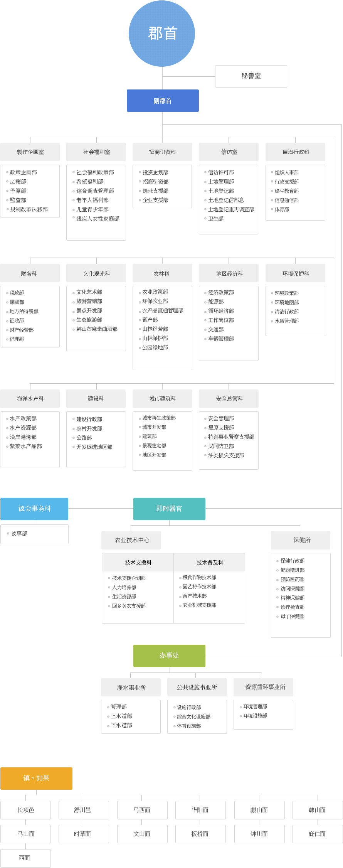343x868 pixels.
Task: Click the 资源循环事业所 header
Action: pyautogui.click(x=265, y=687)
